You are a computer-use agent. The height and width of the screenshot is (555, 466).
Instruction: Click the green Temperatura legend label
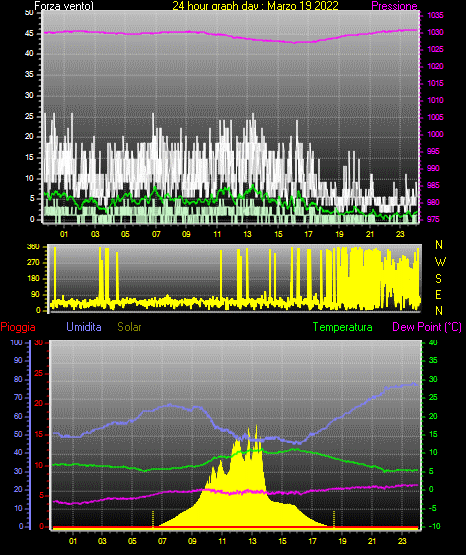coord(342,327)
